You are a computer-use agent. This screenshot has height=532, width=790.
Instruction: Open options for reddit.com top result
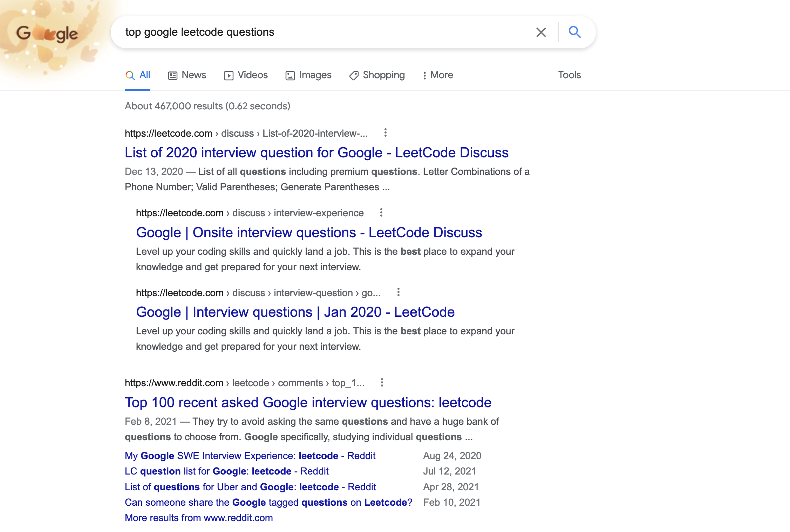coord(382,382)
